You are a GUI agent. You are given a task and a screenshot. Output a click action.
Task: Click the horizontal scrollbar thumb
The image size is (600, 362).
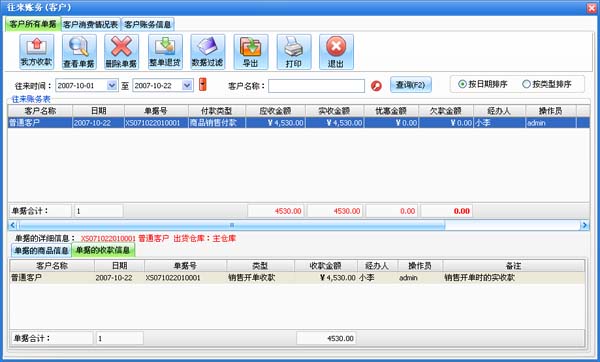click(232, 225)
